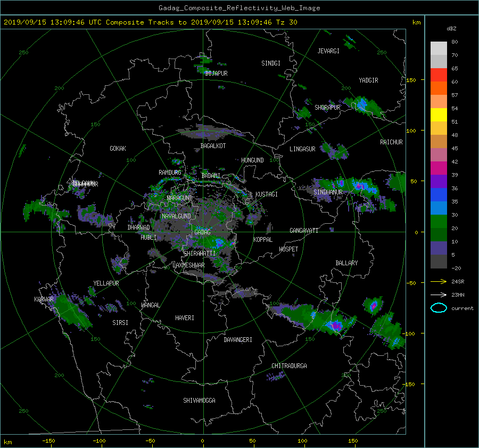Click the 57 value in dBZ legend
Image resolution: width=479 pixels, height=448 pixels.
455,95
